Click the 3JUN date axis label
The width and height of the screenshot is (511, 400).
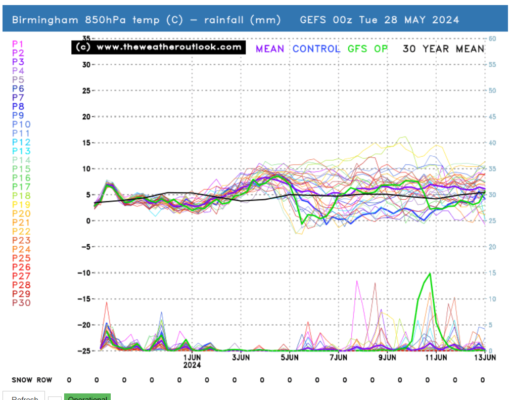point(241,358)
